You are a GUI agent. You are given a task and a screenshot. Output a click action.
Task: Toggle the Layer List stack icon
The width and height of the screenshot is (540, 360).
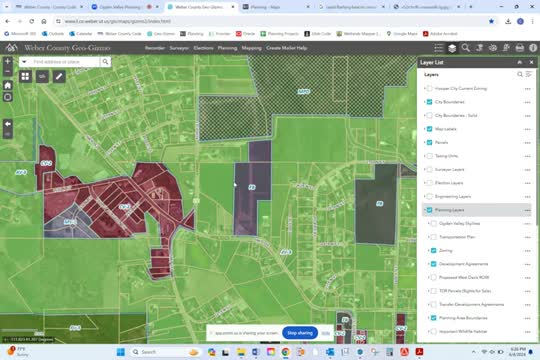point(452,48)
